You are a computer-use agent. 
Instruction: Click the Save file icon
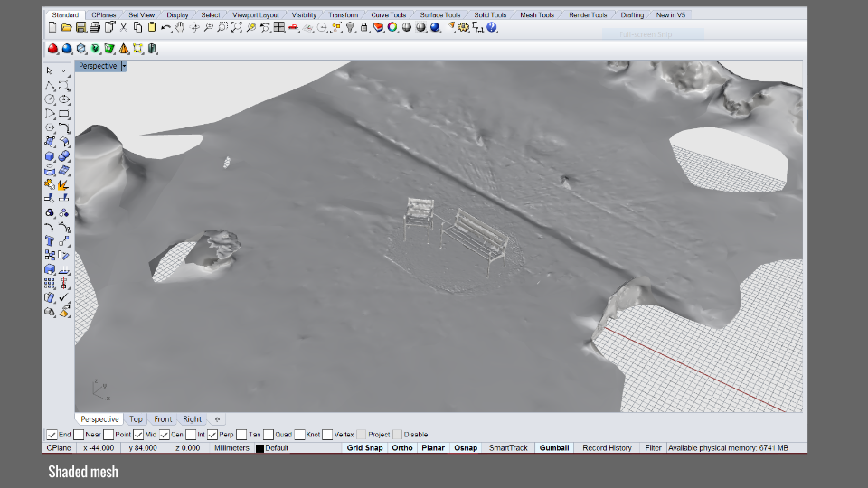pyautogui.click(x=80, y=28)
